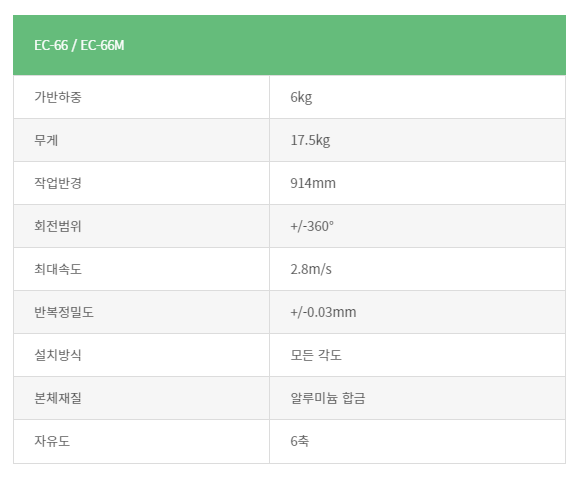
Task: Click the 914mm working radius value
Action: pyautogui.click(x=313, y=183)
